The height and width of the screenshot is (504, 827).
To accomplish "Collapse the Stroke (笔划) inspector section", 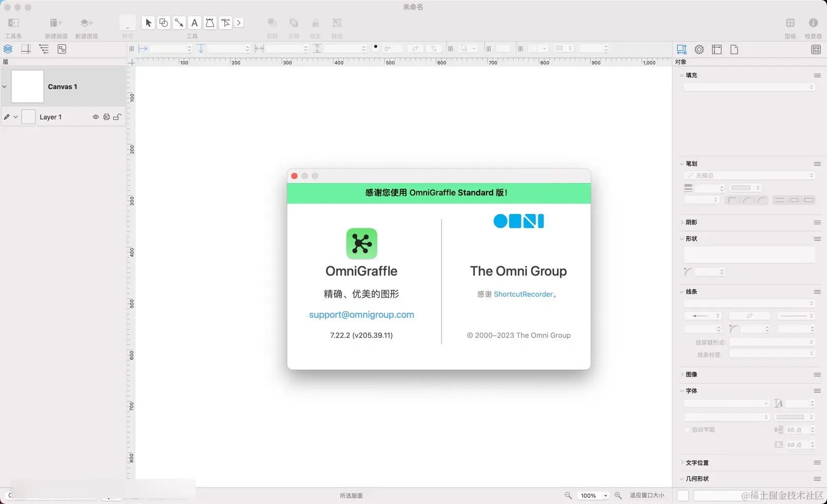I will point(682,164).
